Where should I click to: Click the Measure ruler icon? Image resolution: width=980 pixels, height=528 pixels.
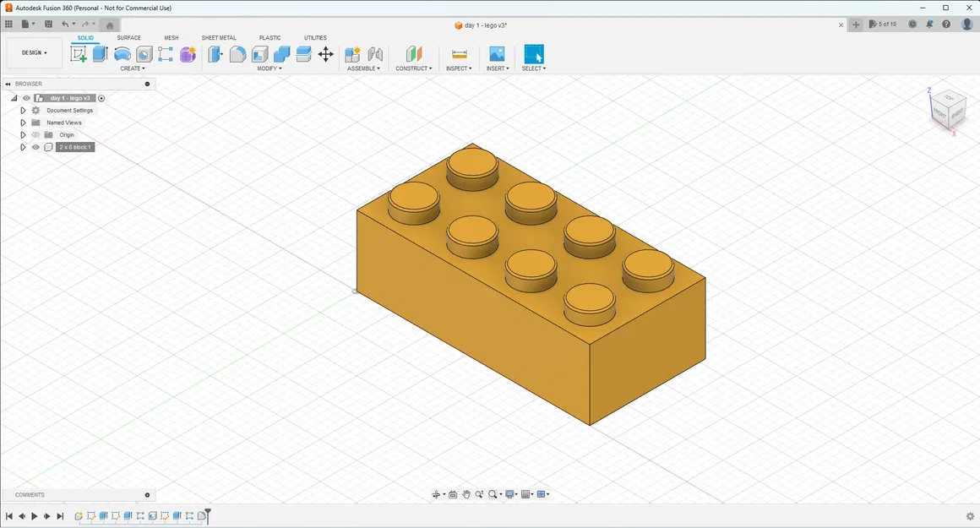point(459,54)
